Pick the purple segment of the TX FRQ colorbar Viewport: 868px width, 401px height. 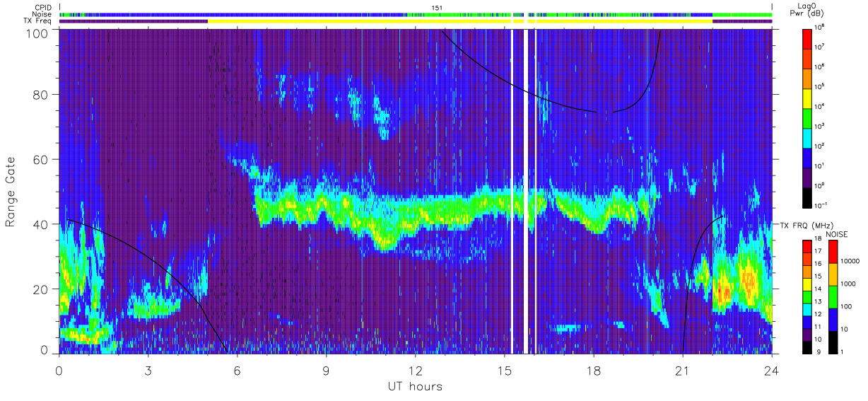point(808,335)
